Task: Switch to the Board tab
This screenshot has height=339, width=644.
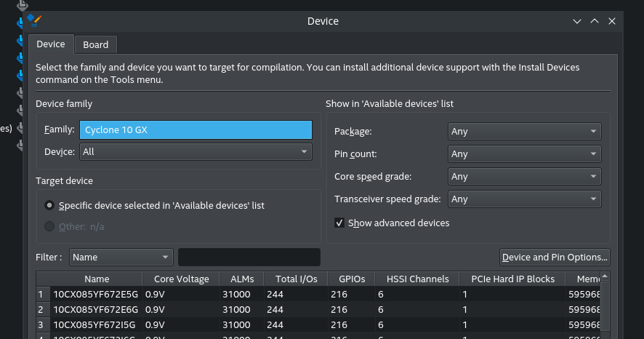Action: click(x=95, y=44)
